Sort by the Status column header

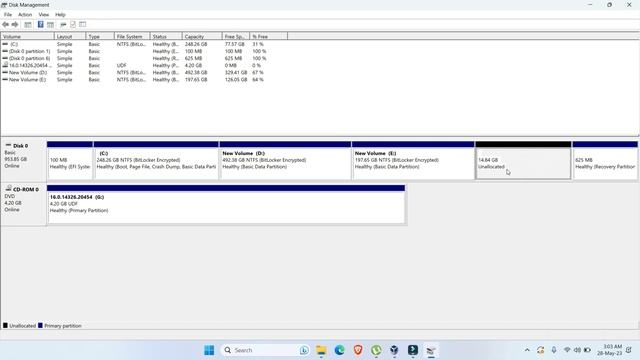click(x=166, y=37)
